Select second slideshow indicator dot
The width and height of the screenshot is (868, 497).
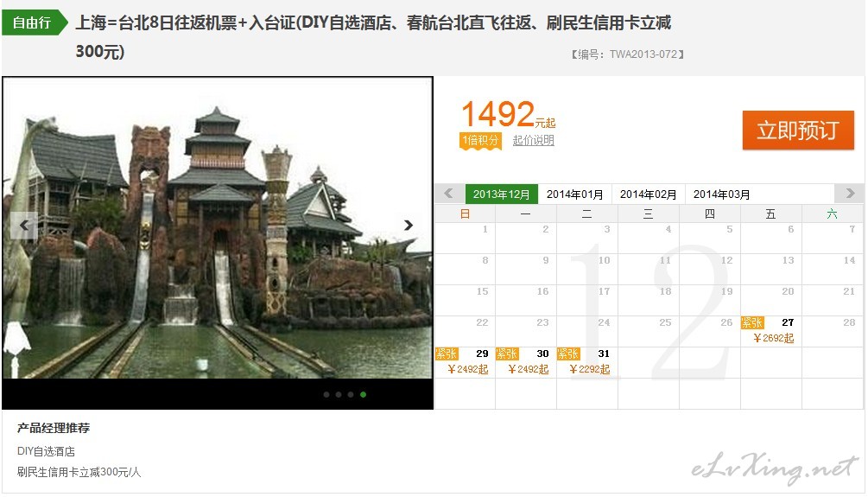point(339,394)
